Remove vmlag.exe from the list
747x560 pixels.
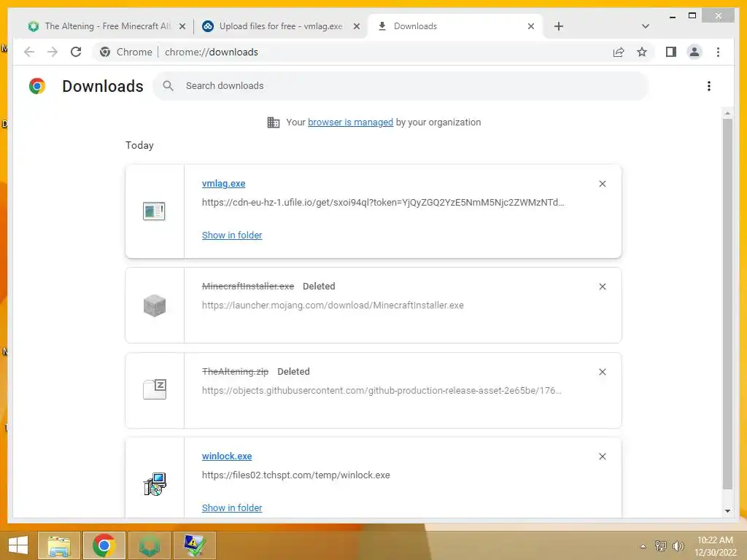click(602, 184)
